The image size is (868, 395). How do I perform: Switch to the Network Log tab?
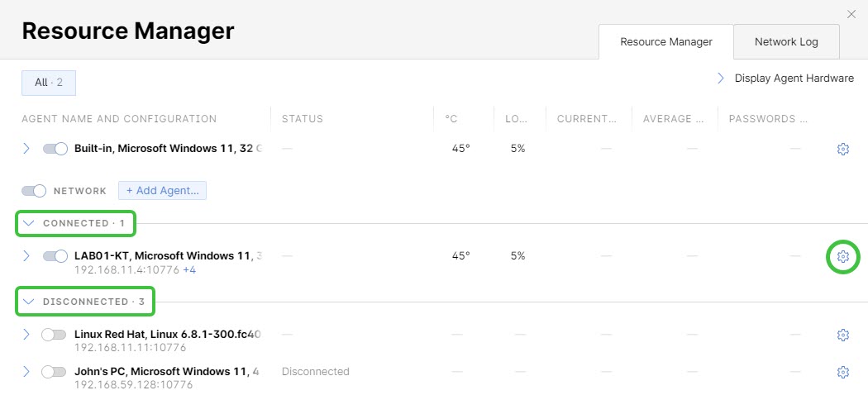point(786,42)
